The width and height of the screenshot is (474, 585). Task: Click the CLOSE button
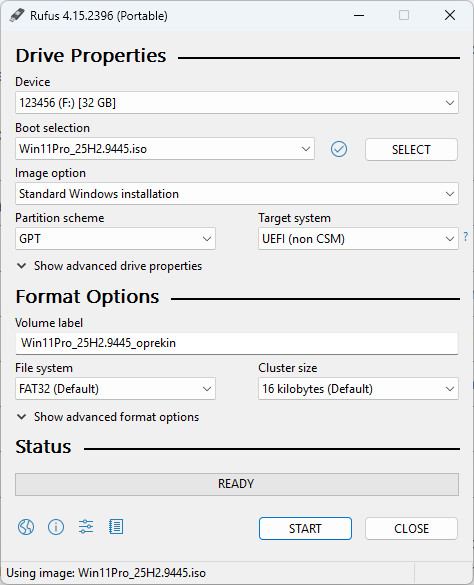point(411,528)
